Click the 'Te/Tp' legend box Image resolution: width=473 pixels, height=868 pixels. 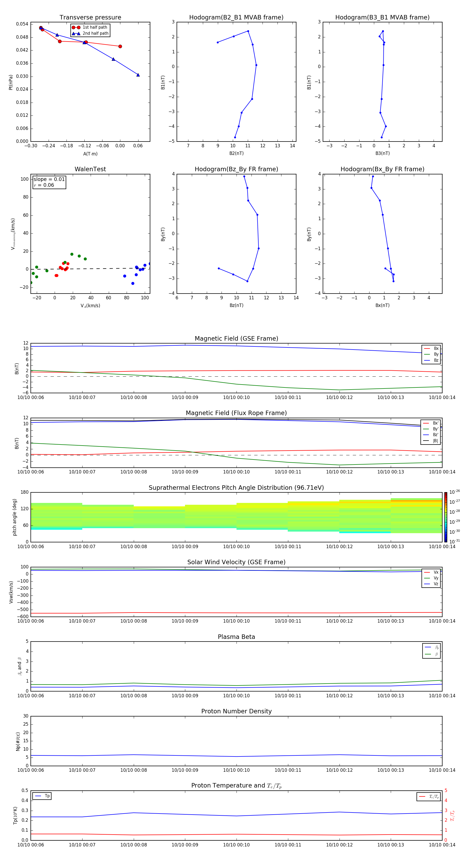(x=429, y=796)
